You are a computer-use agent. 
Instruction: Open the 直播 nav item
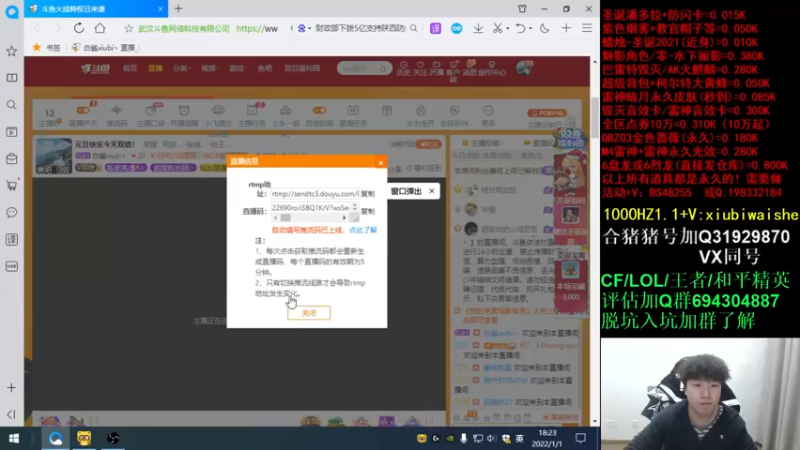tap(155, 68)
